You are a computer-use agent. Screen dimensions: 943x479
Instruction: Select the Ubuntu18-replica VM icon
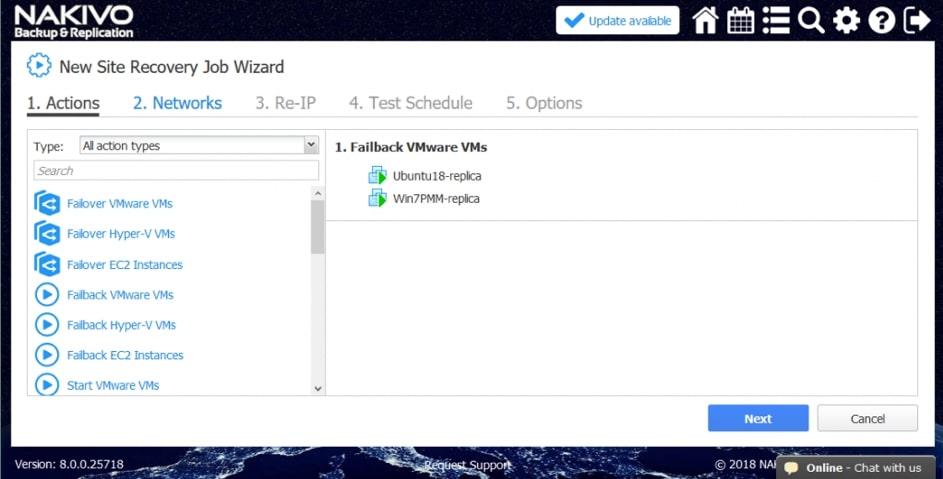pyautogui.click(x=377, y=176)
